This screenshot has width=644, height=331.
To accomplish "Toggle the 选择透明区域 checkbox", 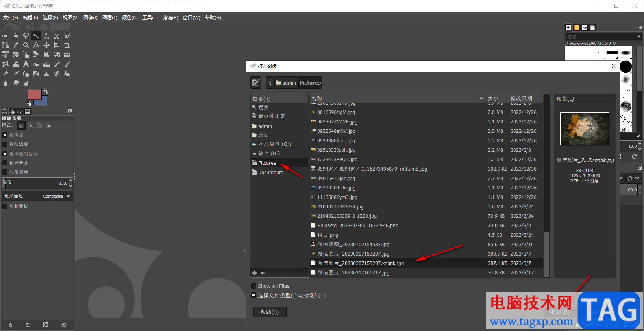I will (x=5, y=154).
